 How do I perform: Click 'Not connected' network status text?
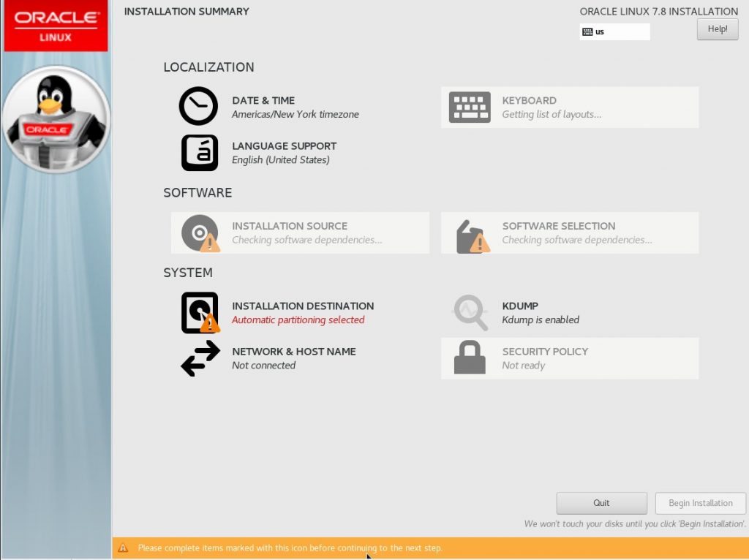coord(263,366)
